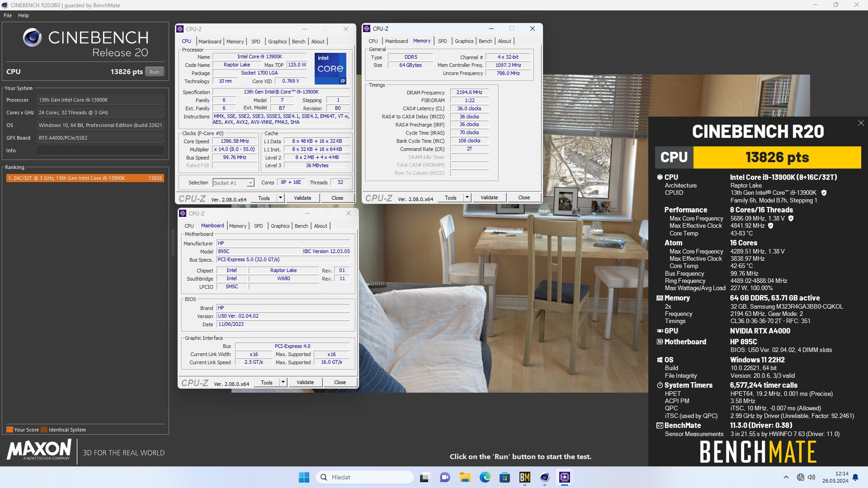Screen dimensions: 868x488
Task: Close the BenchMate result overlay
Action: point(861,123)
